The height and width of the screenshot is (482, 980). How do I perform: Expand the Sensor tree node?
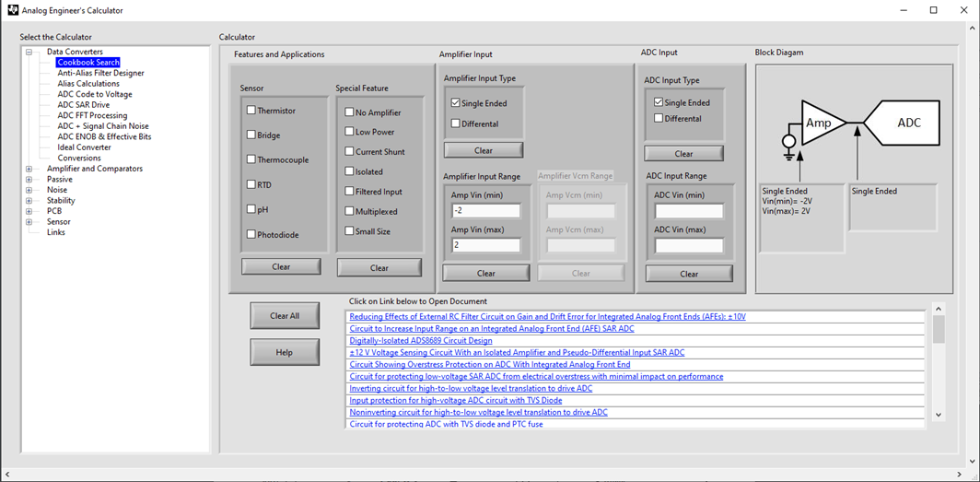[x=29, y=222]
